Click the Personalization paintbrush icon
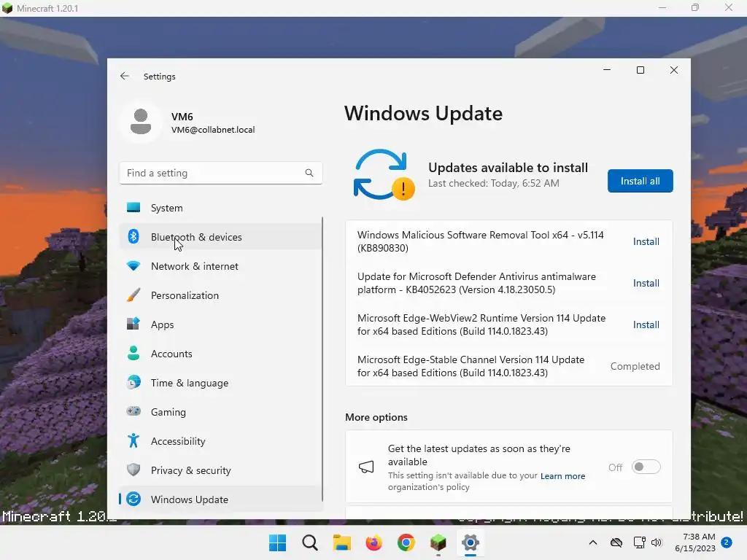The image size is (747, 560). click(x=133, y=295)
